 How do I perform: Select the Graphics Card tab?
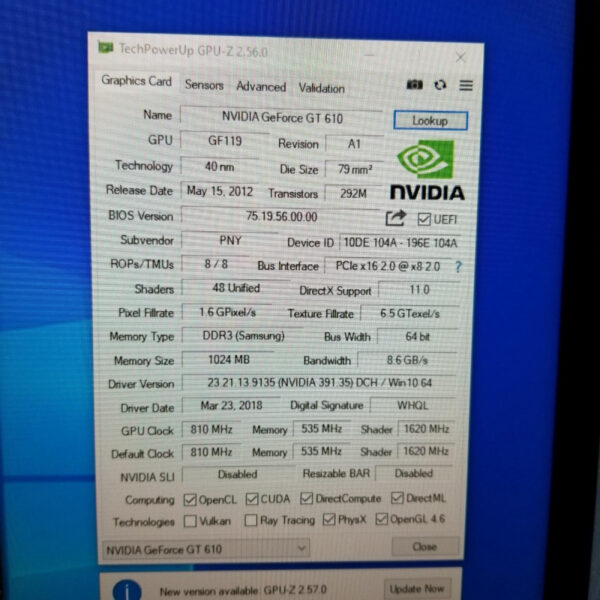(x=136, y=81)
